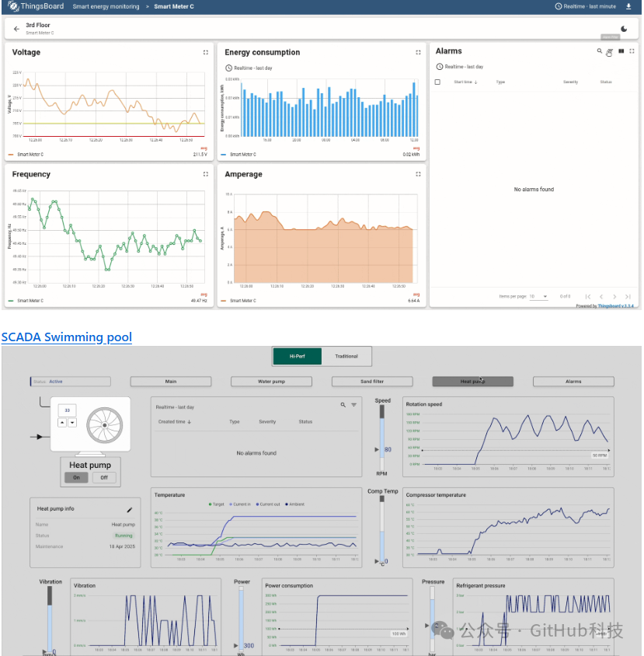Increase heat pump setpoint with up arrow
This screenshot has height=656, width=644.
tap(62, 423)
